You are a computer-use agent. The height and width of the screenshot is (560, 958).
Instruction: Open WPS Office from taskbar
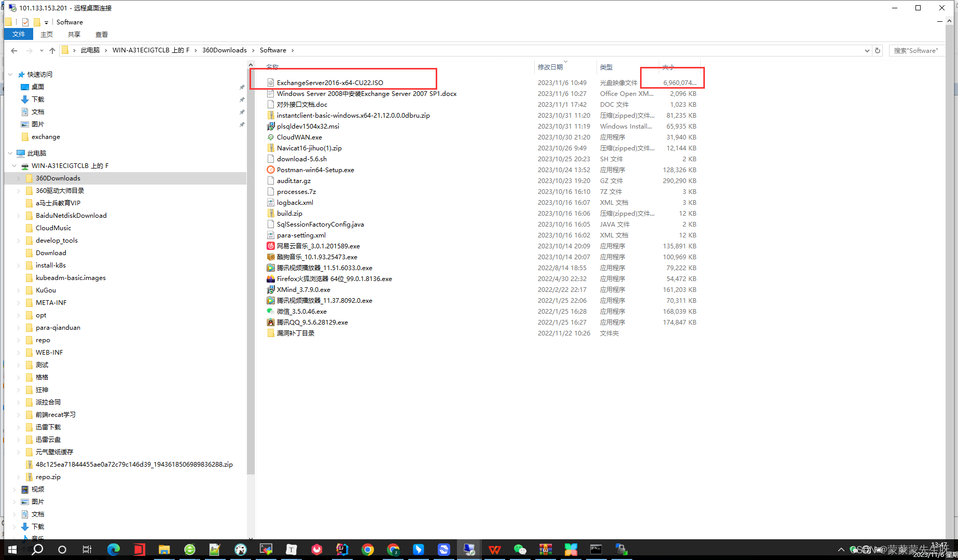(495, 550)
